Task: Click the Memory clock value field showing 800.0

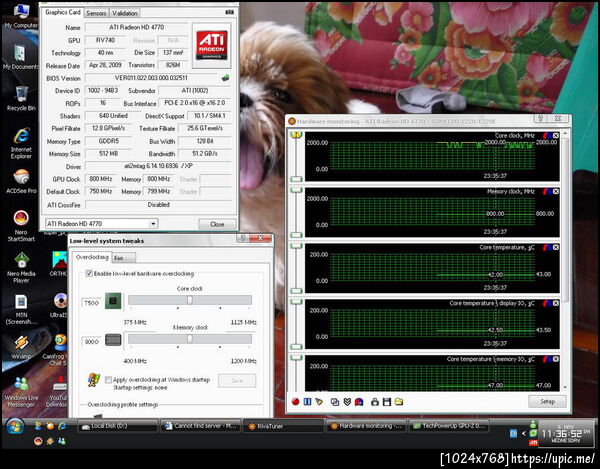Action: [x=91, y=342]
